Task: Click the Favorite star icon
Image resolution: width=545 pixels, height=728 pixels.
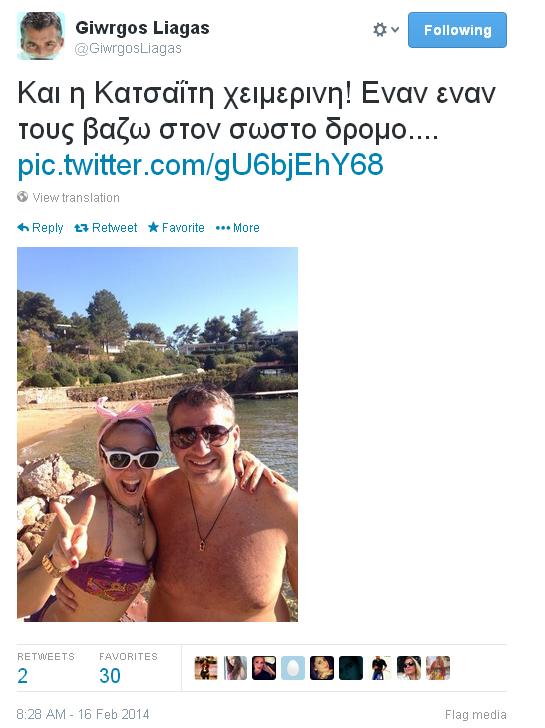Action: 153,227
